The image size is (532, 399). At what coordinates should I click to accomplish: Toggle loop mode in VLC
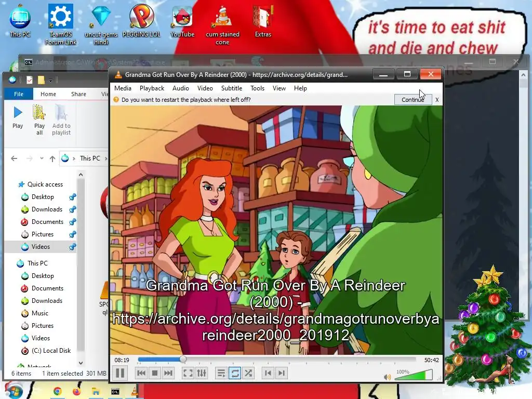click(234, 373)
